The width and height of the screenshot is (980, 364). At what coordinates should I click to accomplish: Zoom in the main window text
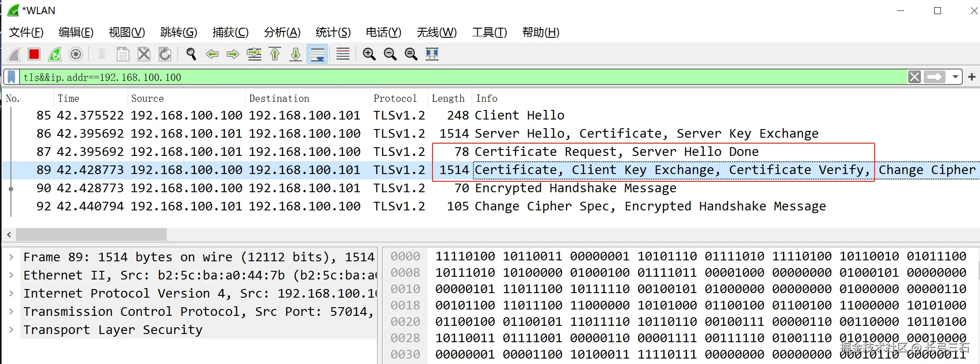[x=369, y=55]
